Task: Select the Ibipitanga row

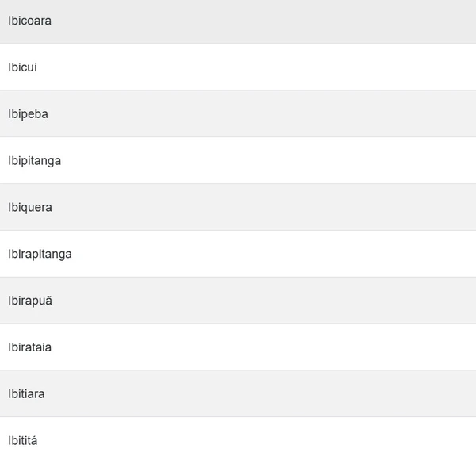Action: point(238,161)
